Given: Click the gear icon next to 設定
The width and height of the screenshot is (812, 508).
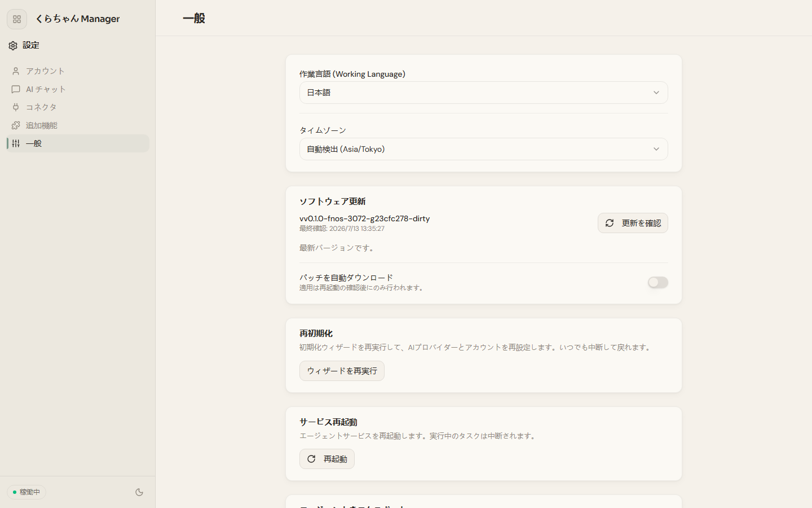Looking at the screenshot, I should 13,46.
